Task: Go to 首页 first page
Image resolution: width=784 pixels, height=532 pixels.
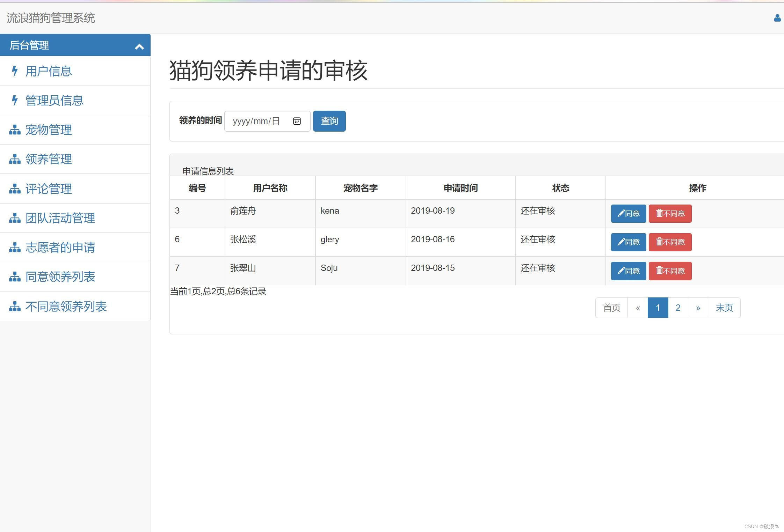Action: pos(612,308)
